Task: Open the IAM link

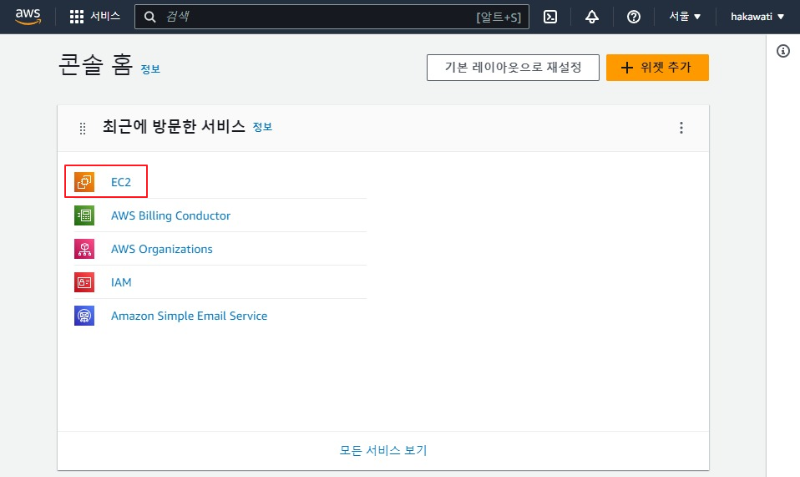Action: [x=121, y=282]
